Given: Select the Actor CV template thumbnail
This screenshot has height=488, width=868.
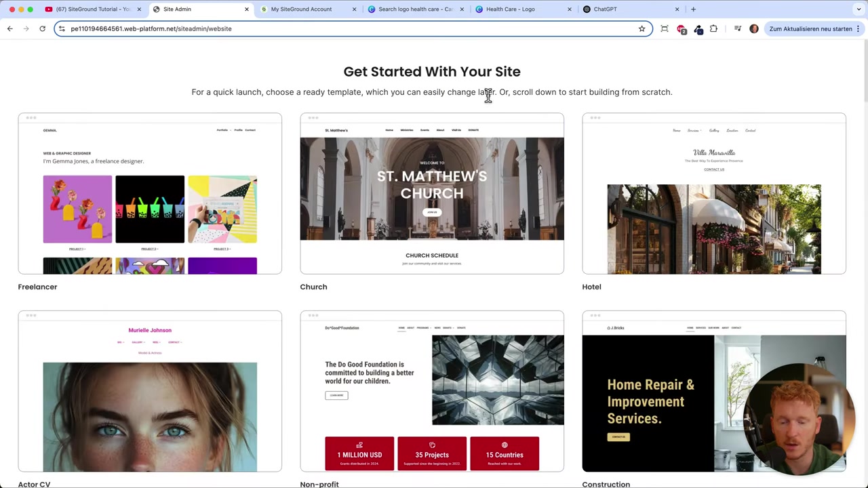Looking at the screenshot, I should [150, 391].
